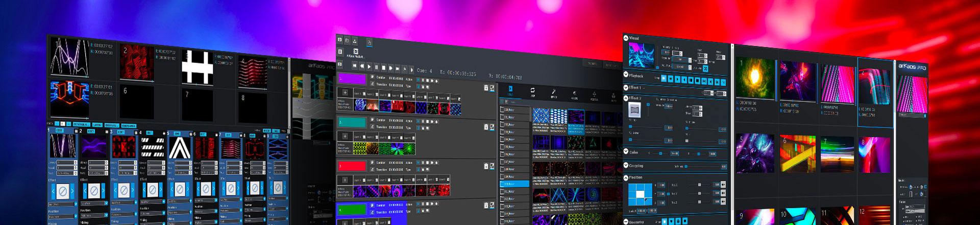Click the teal cue color swatch
Viewport: 980px width, 225px height.
(352, 123)
